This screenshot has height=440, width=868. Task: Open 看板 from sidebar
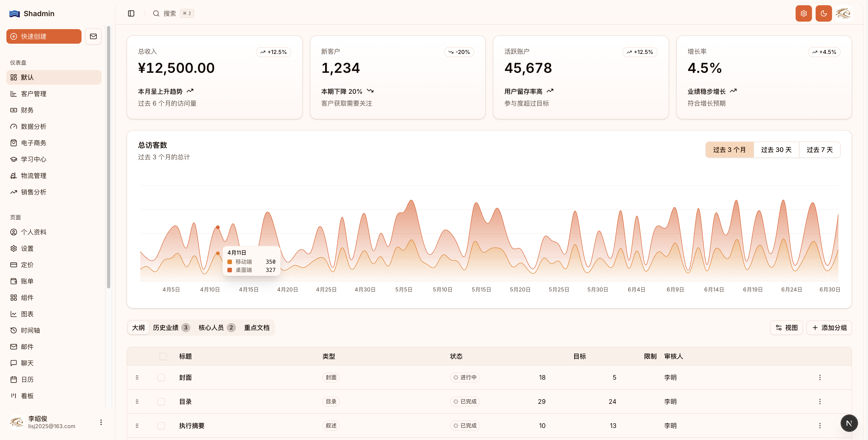27,396
